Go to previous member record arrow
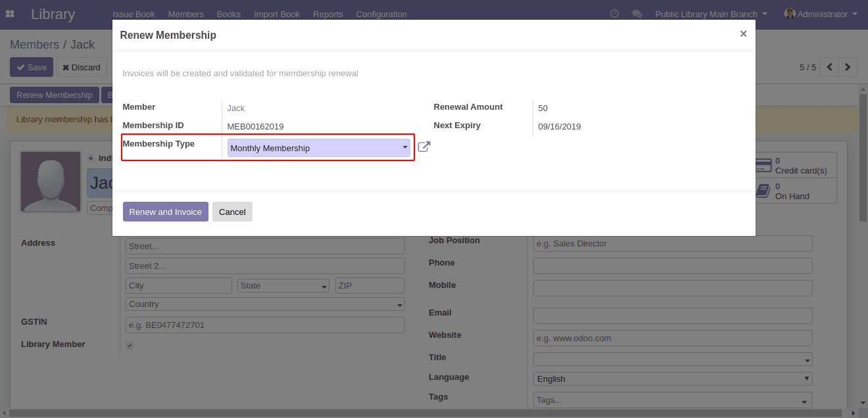Viewport: 868px width, 418px height. tap(829, 67)
